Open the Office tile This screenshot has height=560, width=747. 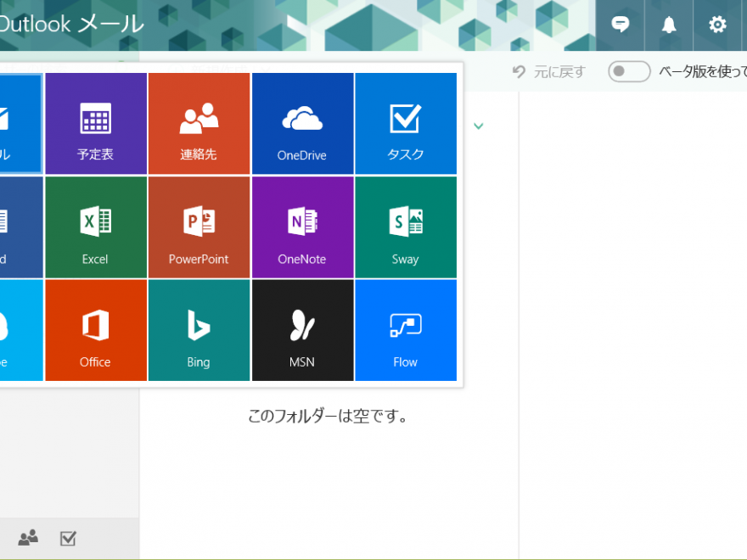click(x=96, y=330)
